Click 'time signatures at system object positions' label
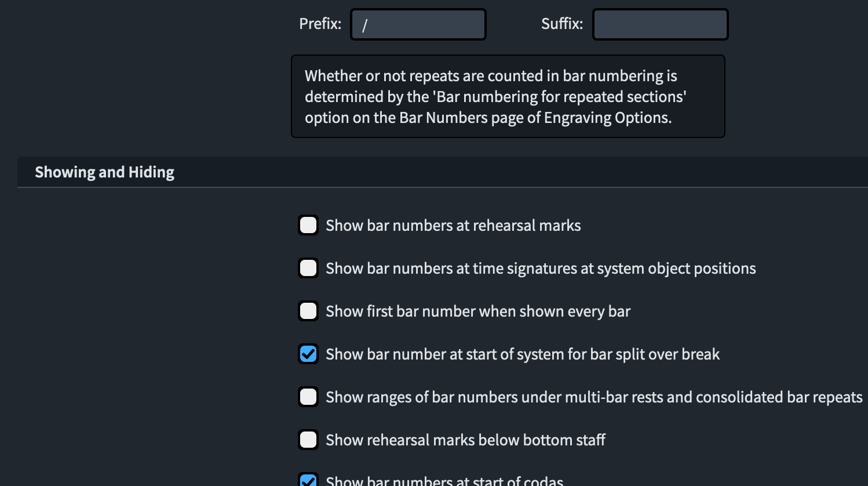The image size is (868, 486). coord(541,269)
